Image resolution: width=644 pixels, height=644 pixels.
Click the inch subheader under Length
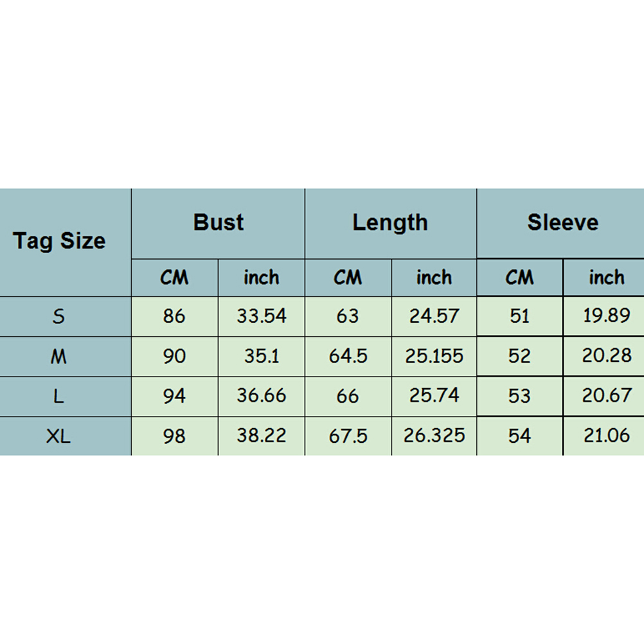coord(434,278)
